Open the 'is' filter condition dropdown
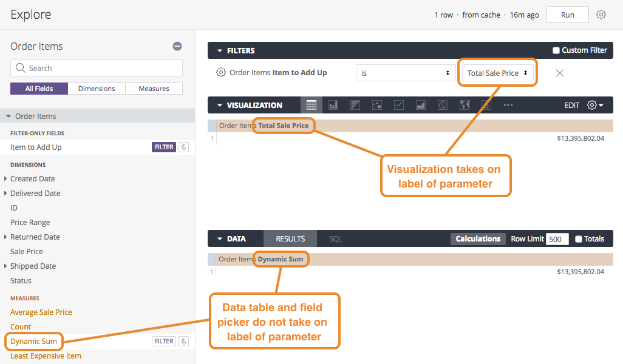 click(406, 73)
